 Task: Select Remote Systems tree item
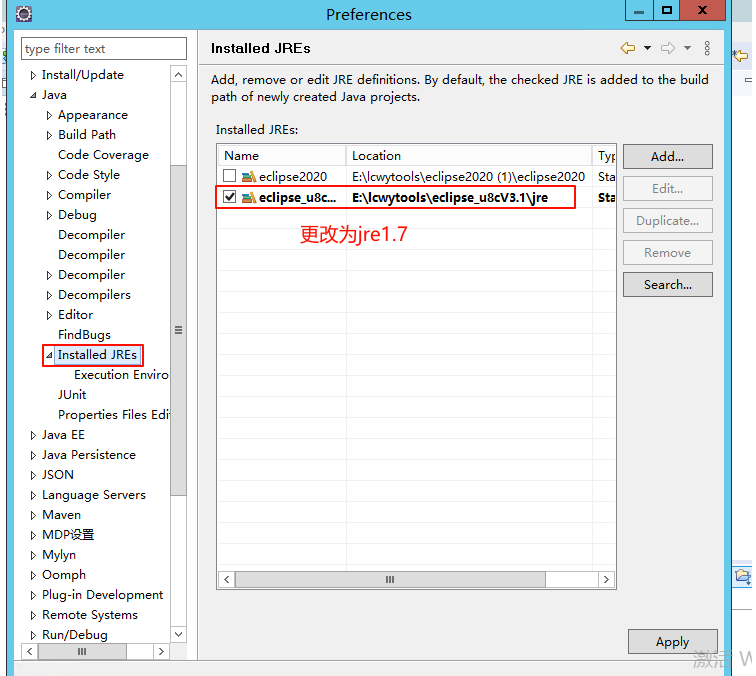tap(90, 615)
